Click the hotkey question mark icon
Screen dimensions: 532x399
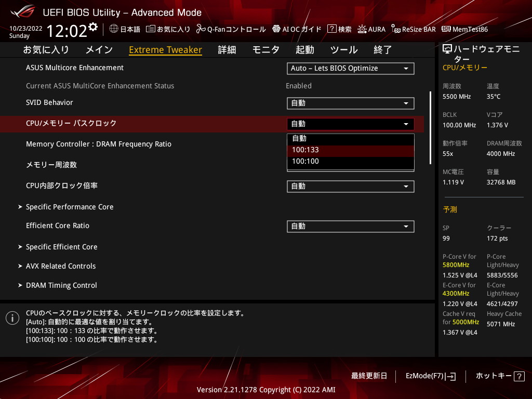(519, 376)
